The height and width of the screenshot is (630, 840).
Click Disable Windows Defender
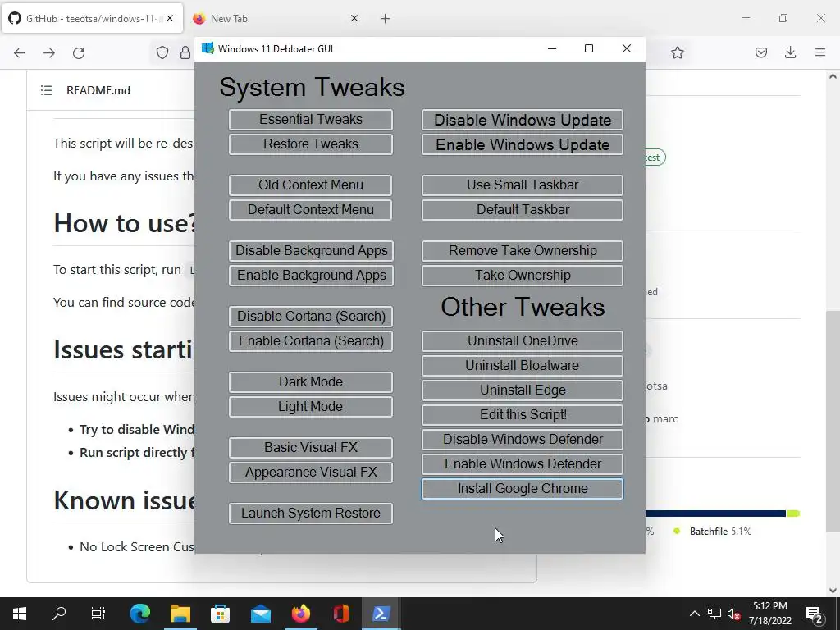523,440
